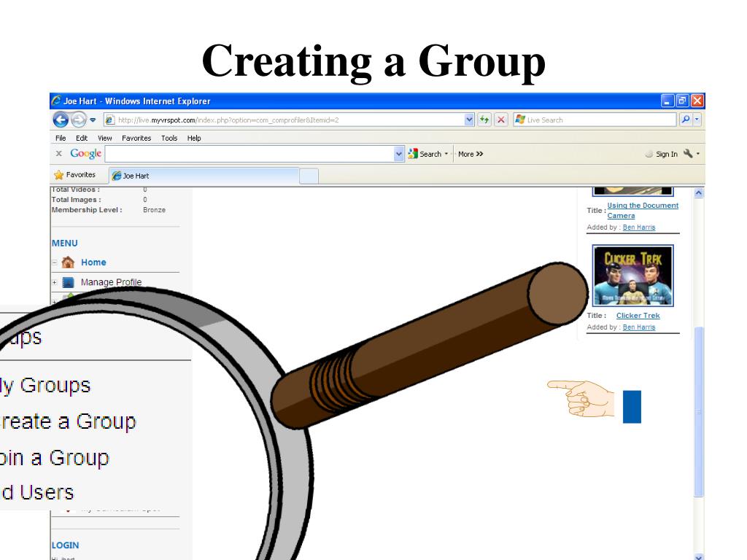The height and width of the screenshot is (560, 747).
Task: Open the Clicker Trek title link
Action: (x=638, y=315)
